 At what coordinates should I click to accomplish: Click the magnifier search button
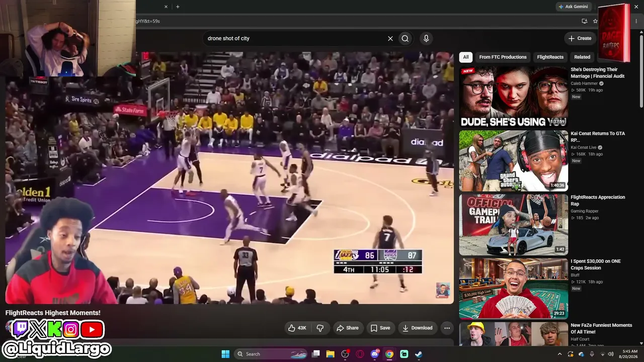coord(405,38)
